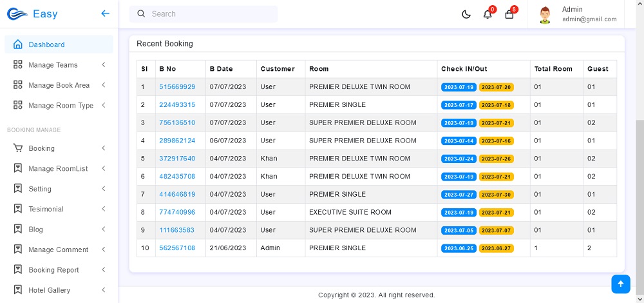Click the scroll-to-top arrow button
The height and width of the screenshot is (303, 644).
click(620, 284)
